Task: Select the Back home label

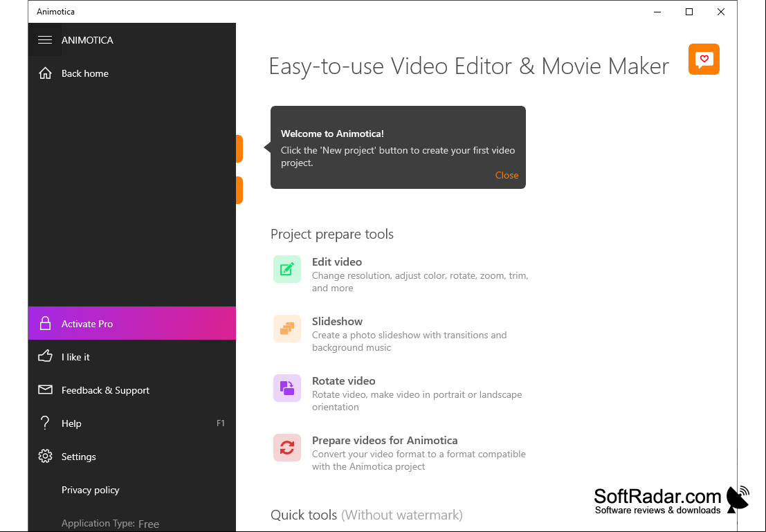Action: pyautogui.click(x=85, y=73)
